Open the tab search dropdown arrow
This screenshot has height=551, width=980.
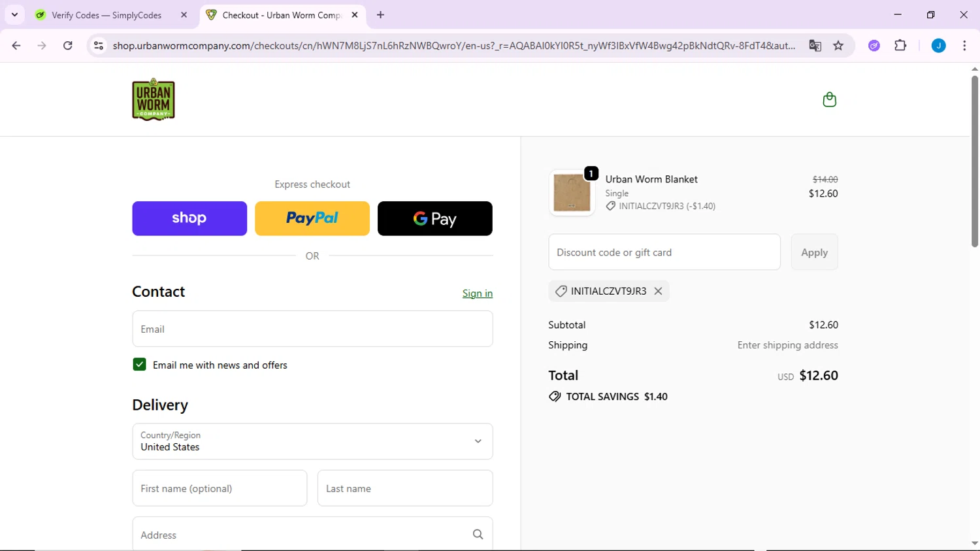tap(14, 15)
